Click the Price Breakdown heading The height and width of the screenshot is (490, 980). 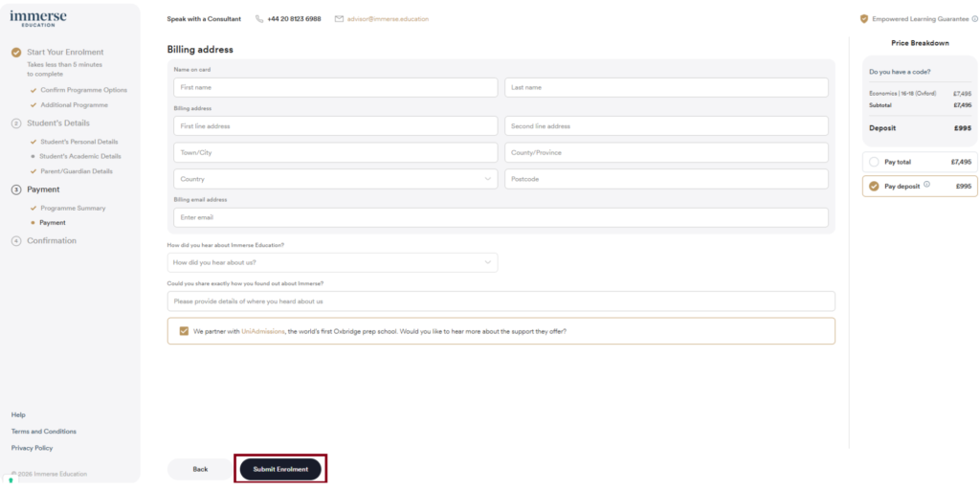[920, 43]
